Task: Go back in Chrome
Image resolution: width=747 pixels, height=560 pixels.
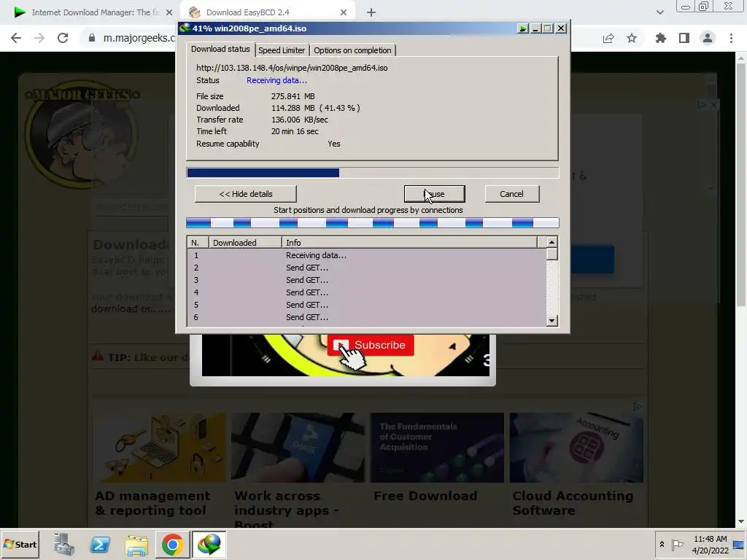Action: pos(16,38)
